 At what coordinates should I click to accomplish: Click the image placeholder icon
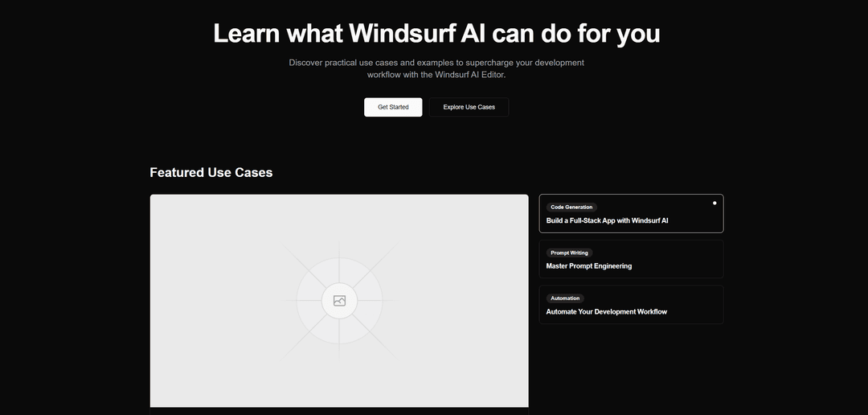(x=339, y=301)
